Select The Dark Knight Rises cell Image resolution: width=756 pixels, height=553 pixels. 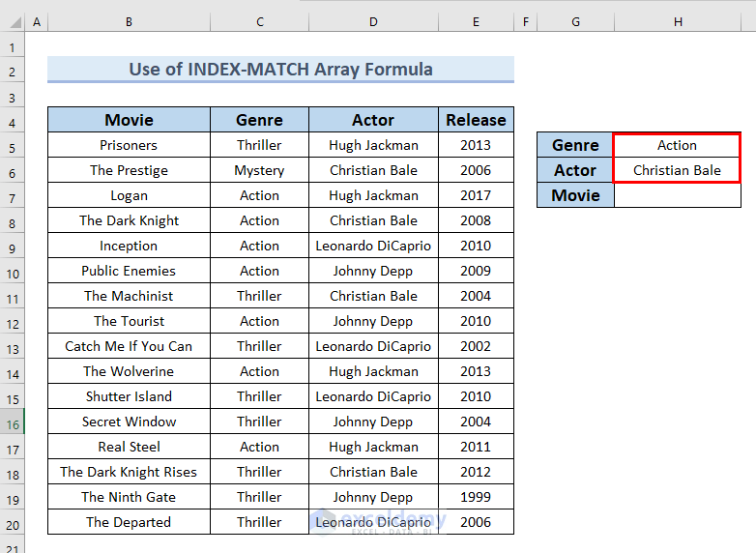[x=129, y=472]
